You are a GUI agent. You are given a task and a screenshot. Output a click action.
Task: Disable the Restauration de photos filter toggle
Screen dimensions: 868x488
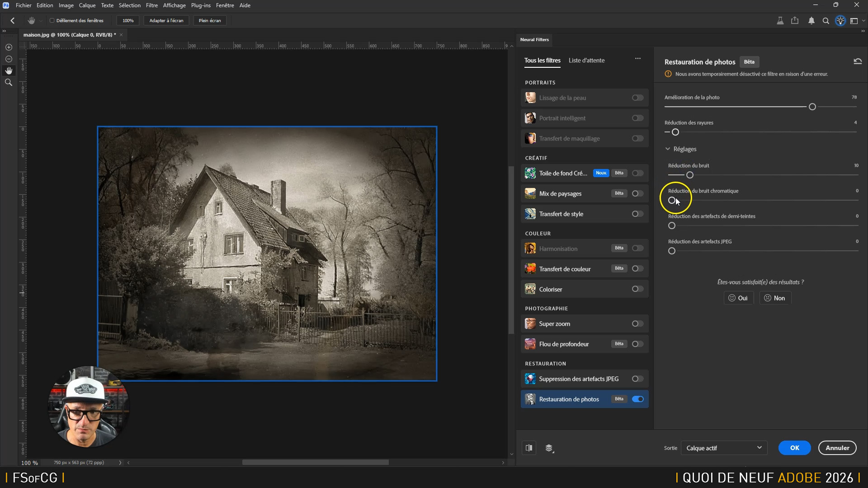click(638, 399)
